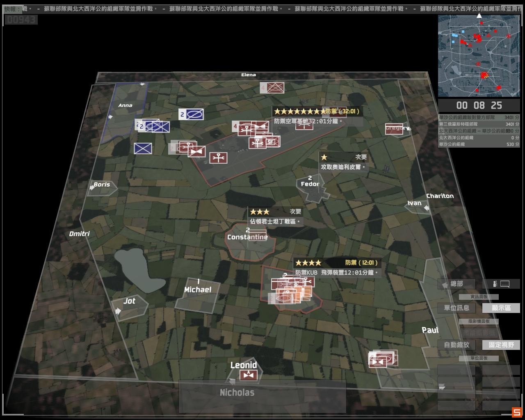
Task: Click the reinforcement arrow below Paul
Action: [x=442, y=386]
